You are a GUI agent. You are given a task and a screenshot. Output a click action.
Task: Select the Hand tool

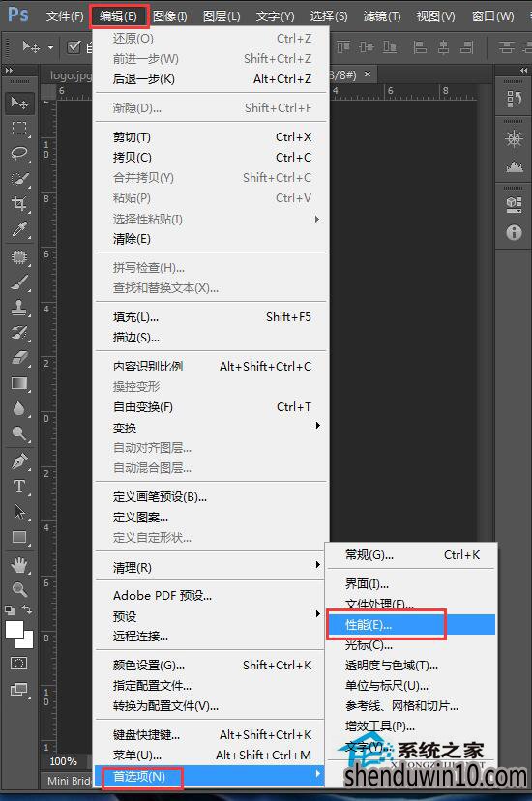click(19, 565)
